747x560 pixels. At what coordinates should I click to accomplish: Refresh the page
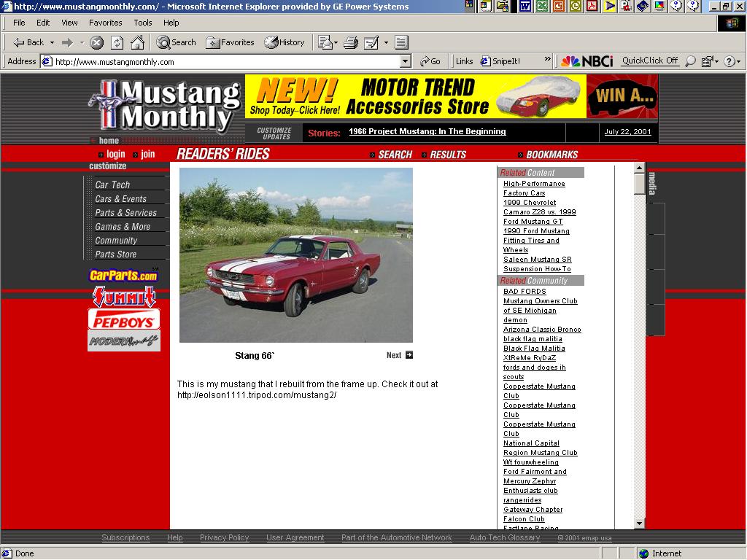coord(117,43)
